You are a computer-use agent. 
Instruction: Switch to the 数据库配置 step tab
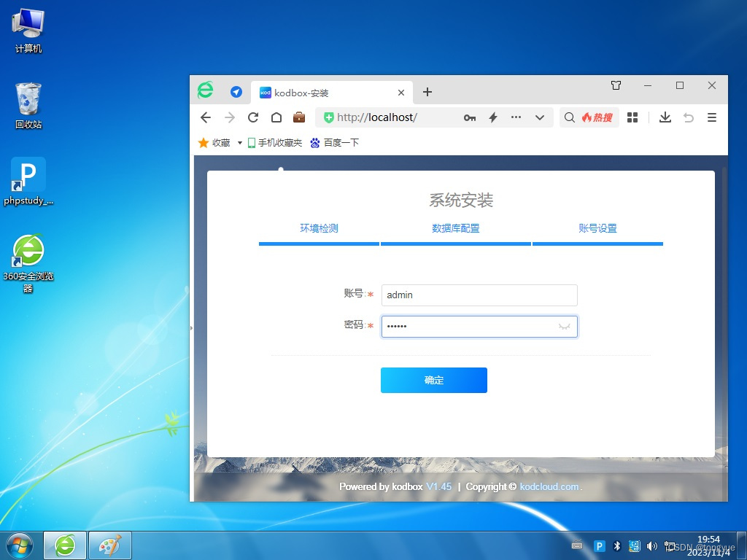pos(455,228)
